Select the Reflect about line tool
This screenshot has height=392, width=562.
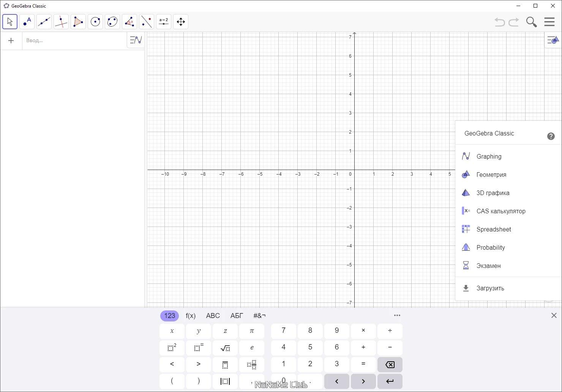click(x=147, y=22)
